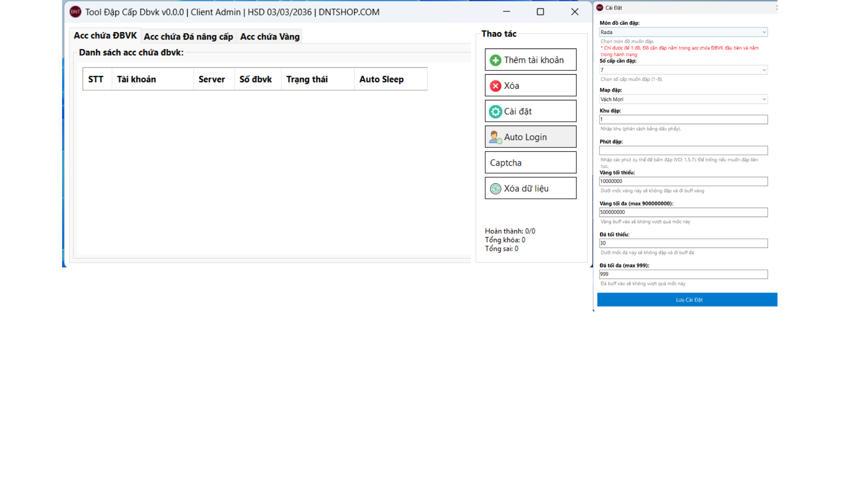Screen dimensions: 859x504
Task: Switch to Acc chứa Đá nâng cấp tab
Action: [188, 36]
